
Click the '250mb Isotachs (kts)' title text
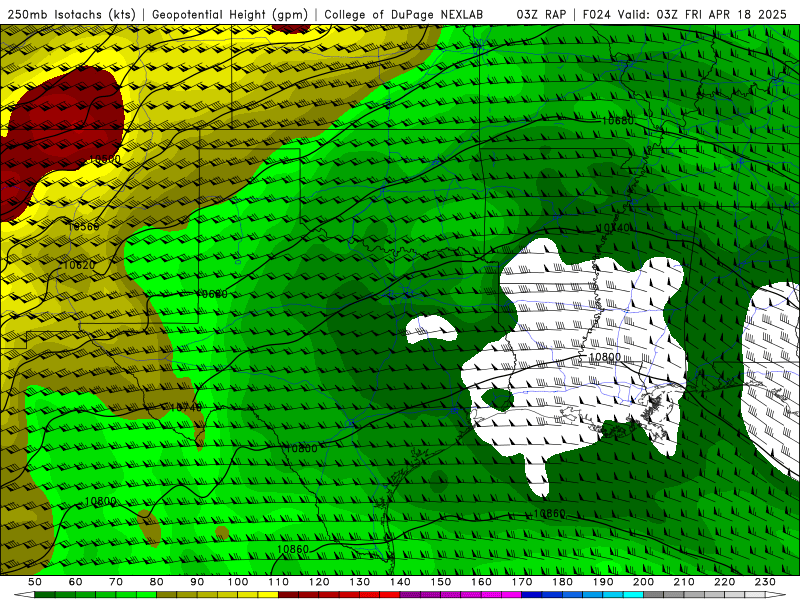click(x=72, y=15)
